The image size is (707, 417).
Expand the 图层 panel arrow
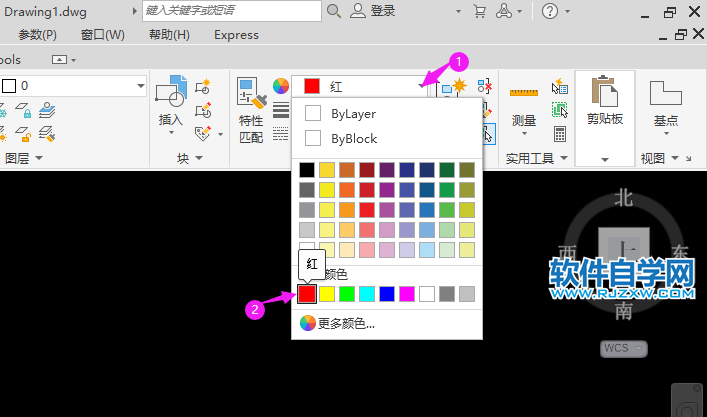point(39,158)
